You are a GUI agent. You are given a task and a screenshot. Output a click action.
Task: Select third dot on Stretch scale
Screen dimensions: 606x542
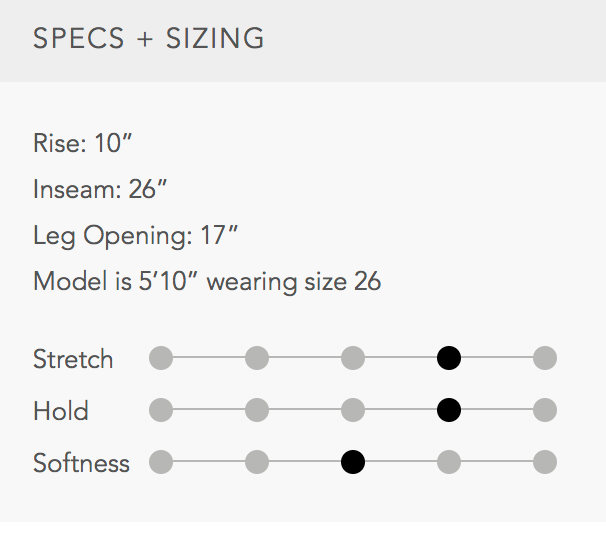(x=353, y=358)
